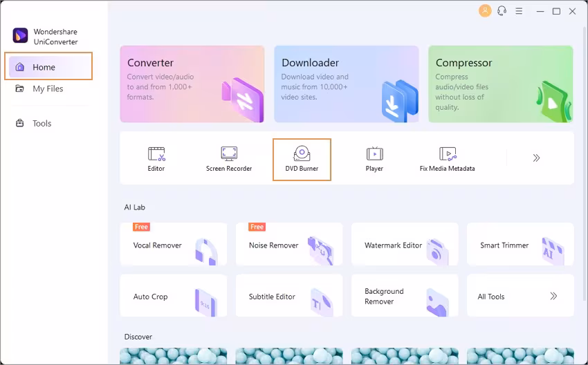
Task: Expand more tools with double-chevron arrow
Action: [x=536, y=158]
